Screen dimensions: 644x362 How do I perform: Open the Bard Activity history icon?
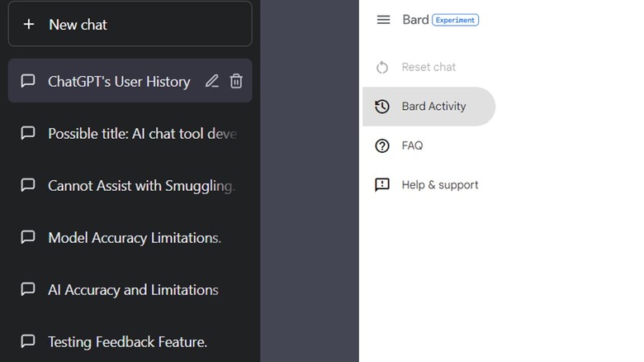382,107
